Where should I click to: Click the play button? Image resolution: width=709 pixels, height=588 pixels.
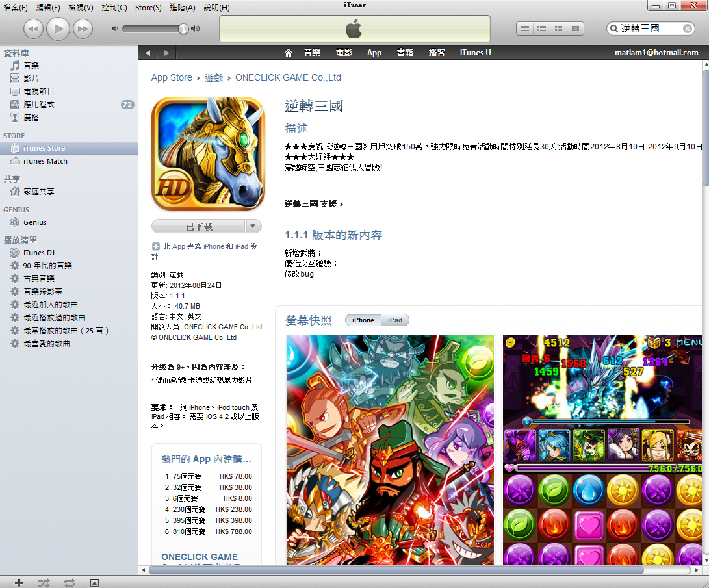tap(58, 29)
